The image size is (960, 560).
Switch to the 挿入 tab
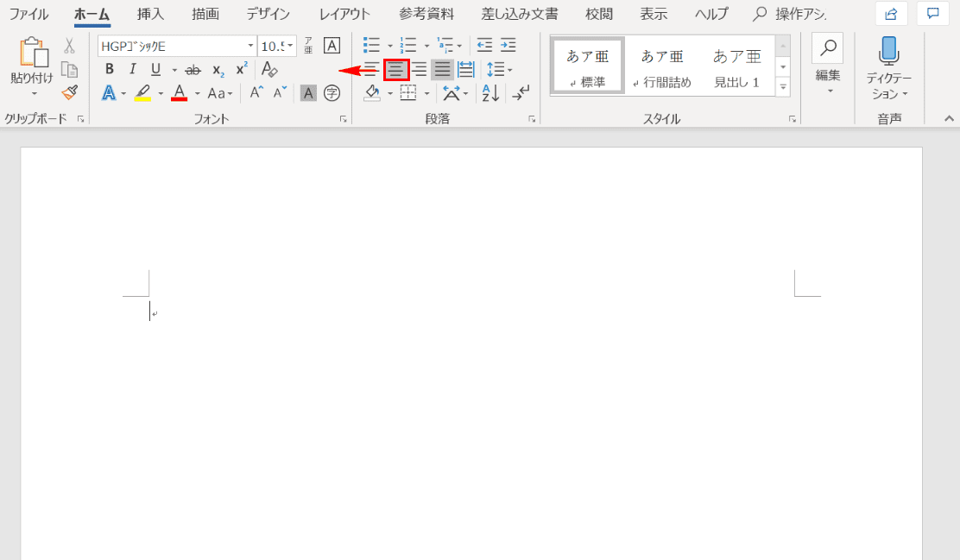[x=150, y=14]
